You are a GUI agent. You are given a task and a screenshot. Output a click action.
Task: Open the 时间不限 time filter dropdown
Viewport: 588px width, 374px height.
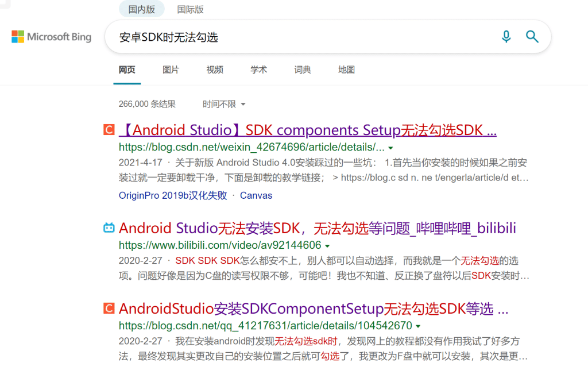pos(224,104)
